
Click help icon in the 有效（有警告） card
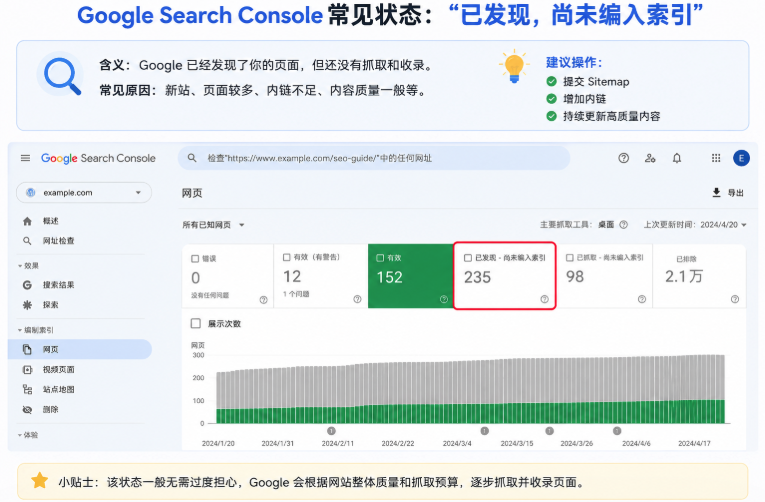(x=358, y=299)
